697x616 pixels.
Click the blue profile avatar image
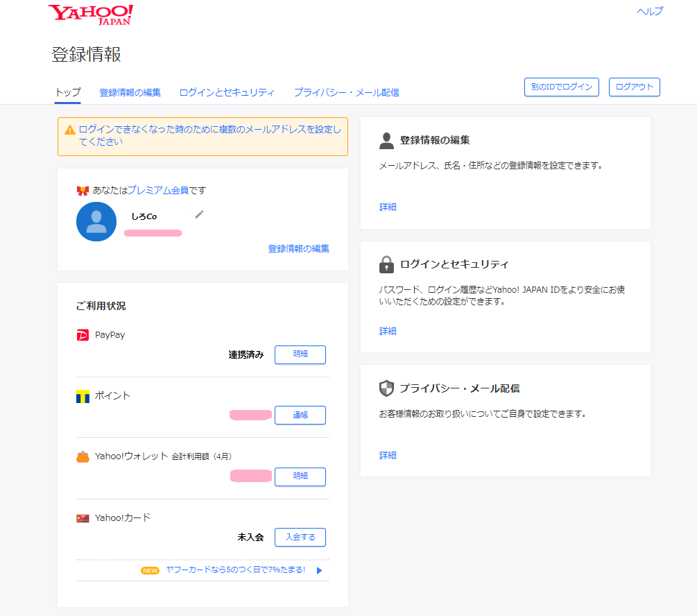click(x=96, y=222)
